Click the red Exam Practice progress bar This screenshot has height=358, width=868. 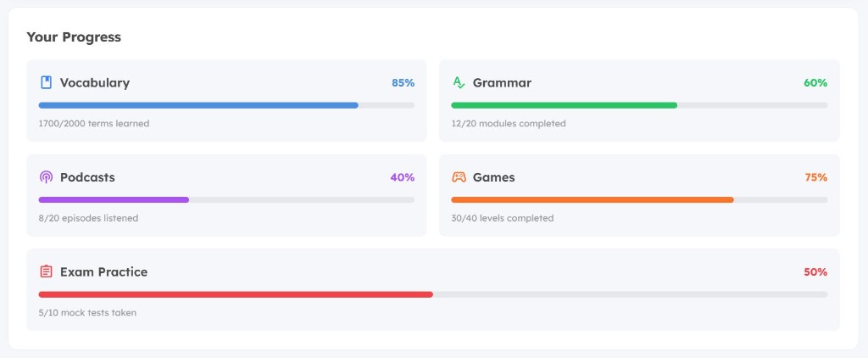pos(236,294)
